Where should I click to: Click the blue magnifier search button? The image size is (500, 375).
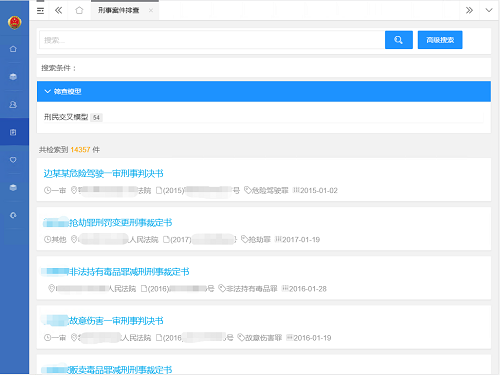(x=399, y=40)
